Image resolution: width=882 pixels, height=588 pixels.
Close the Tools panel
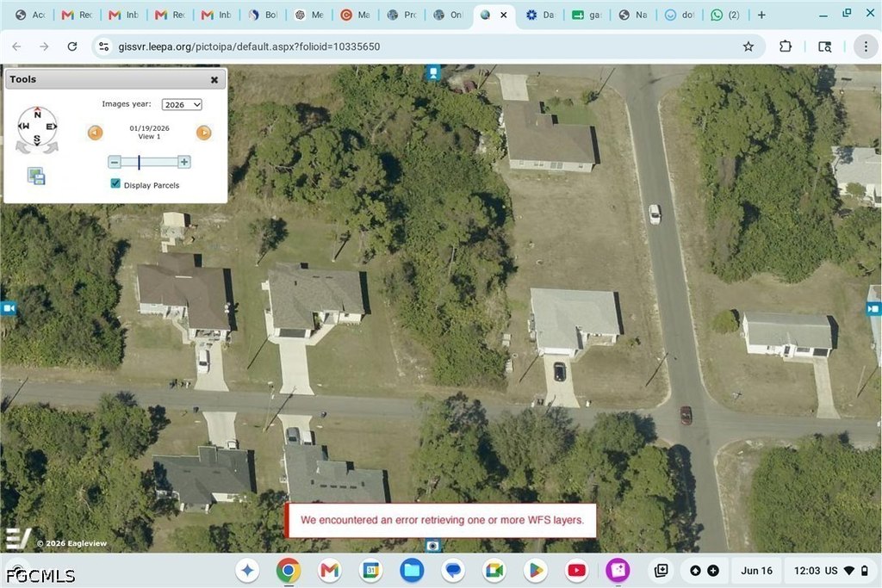click(214, 80)
